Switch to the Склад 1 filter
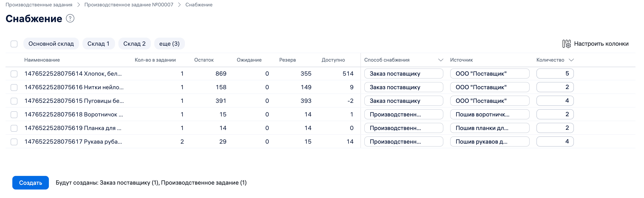644x198 pixels. (x=98, y=44)
